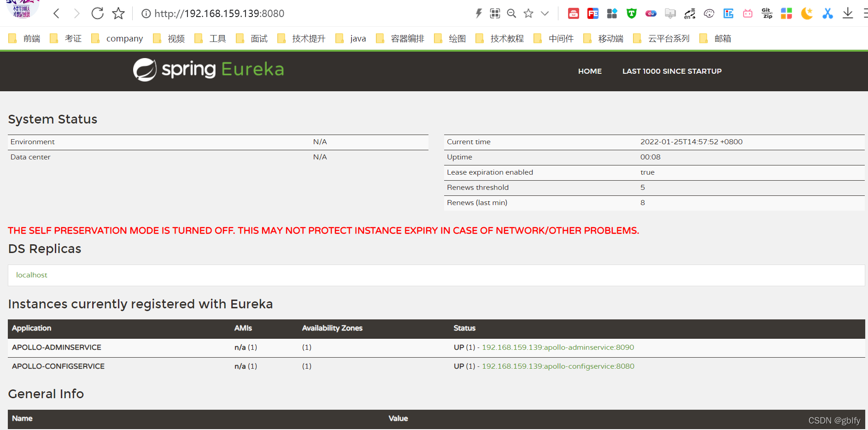This screenshot has height=430, width=868.
Task: Open the 考证 bookmark folder
Action: pyautogui.click(x=66, y=39)
